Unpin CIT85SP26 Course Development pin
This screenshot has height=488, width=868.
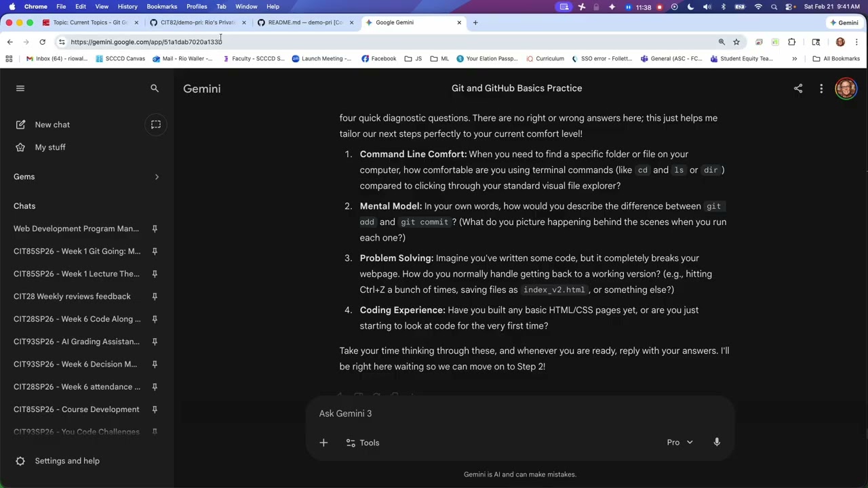coord(155,409)
